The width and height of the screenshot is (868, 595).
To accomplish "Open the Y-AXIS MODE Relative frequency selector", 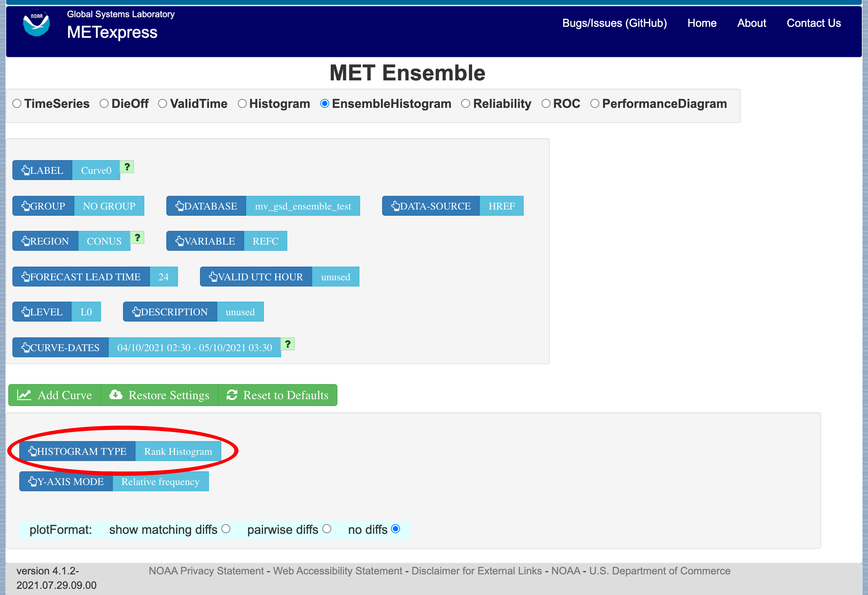I will (114, 481).
